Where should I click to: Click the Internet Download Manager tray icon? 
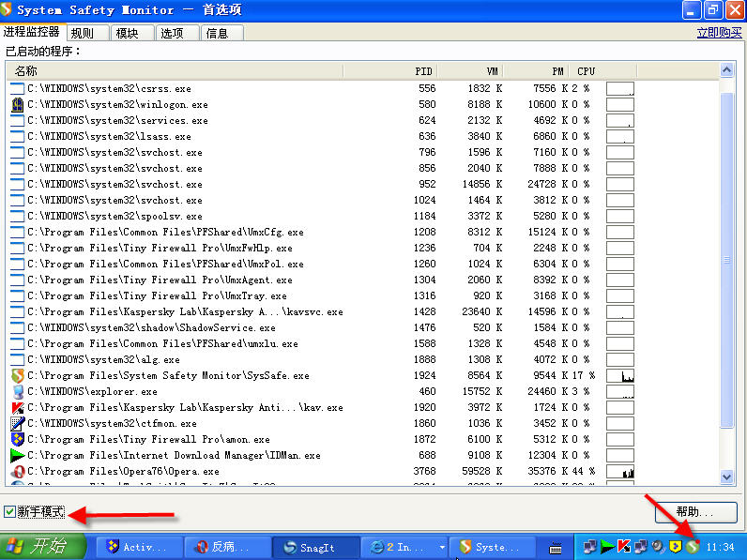click(607, 547)
